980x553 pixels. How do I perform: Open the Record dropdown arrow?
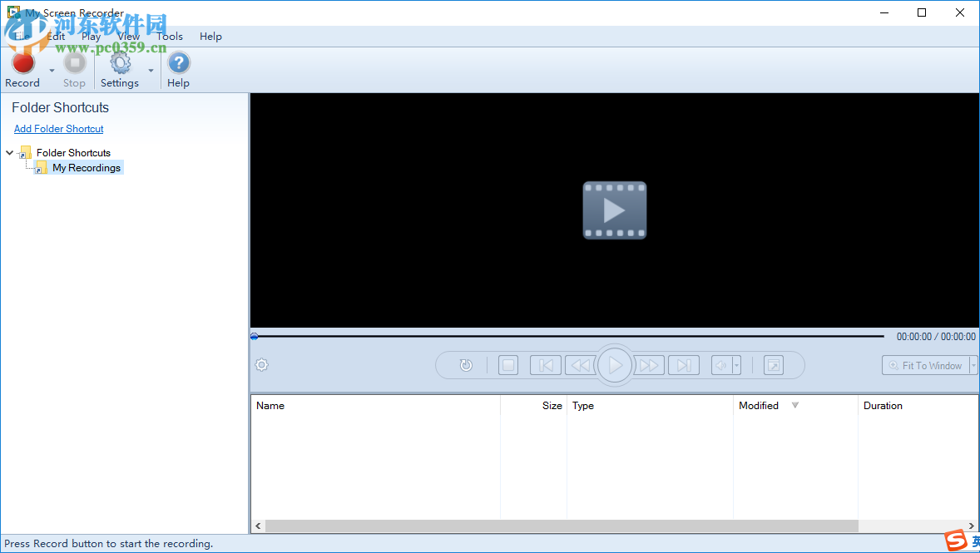(x=51, y=71)
